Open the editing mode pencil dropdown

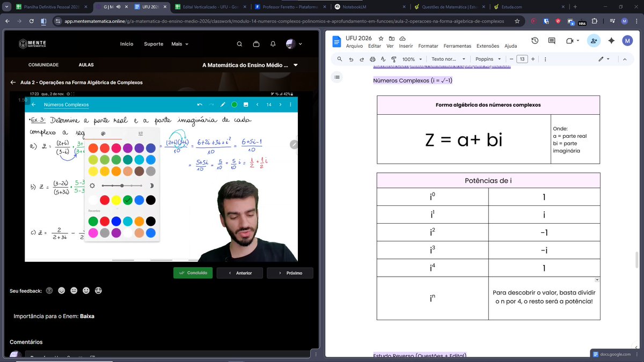(x=604, y=59)
